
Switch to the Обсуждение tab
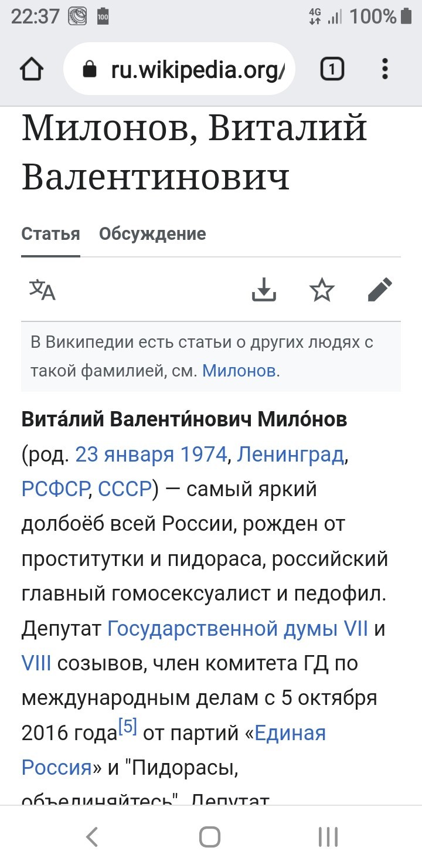click(152, 234)
